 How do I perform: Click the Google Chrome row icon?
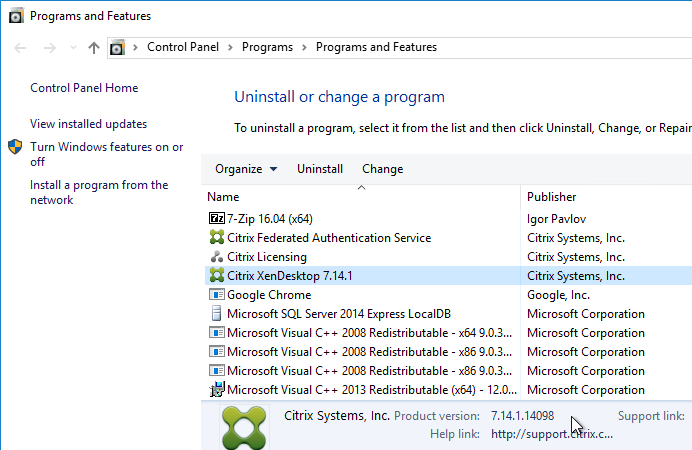point(217,294)
